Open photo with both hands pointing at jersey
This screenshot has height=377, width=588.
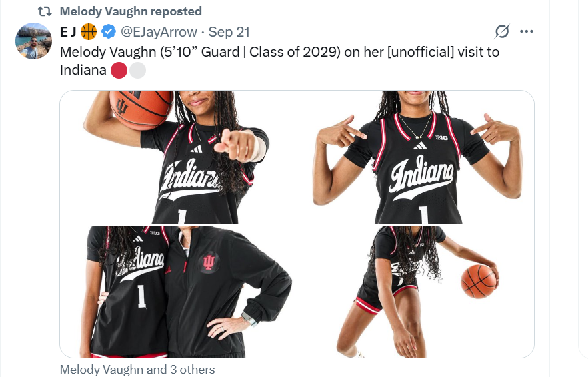click(415, 157)
